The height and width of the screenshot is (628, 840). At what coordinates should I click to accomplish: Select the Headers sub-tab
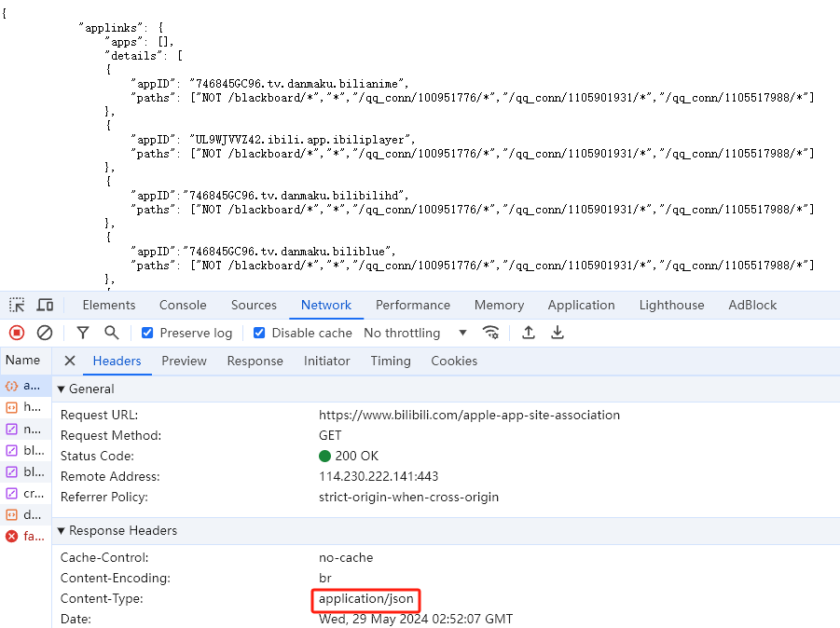(x=117, y=361)
